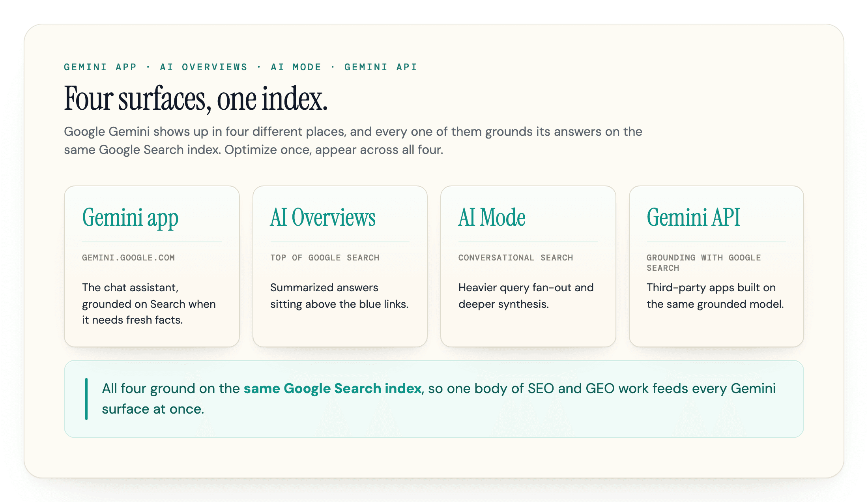Select the 'AI Overviews' card title
Viewport: 868px width, 502px height.
pos(323,217)
